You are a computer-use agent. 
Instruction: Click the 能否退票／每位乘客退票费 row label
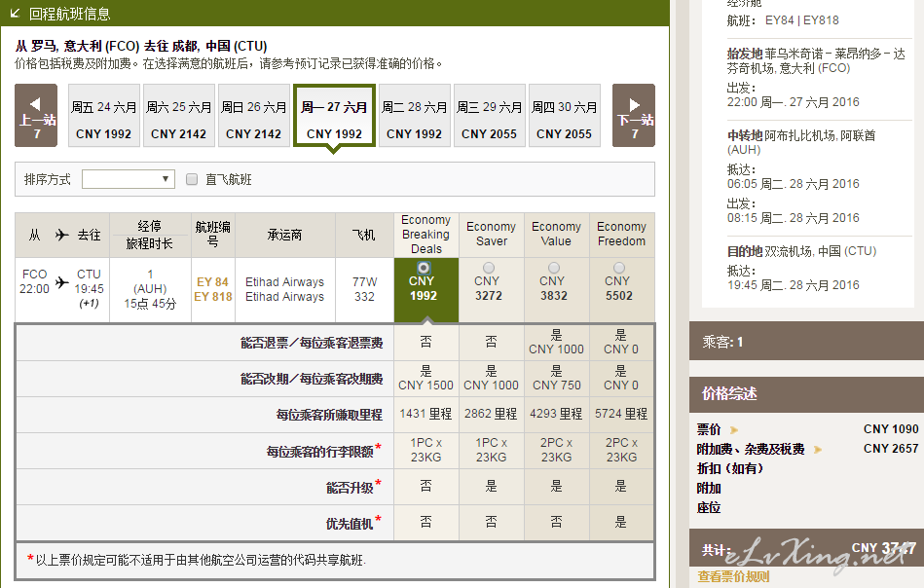point(312,343)
